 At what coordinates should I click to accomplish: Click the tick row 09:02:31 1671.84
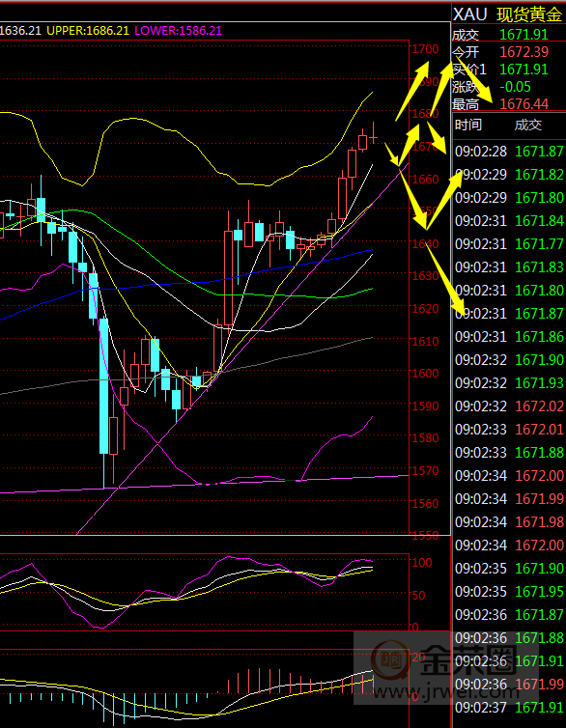click(509, 221)
